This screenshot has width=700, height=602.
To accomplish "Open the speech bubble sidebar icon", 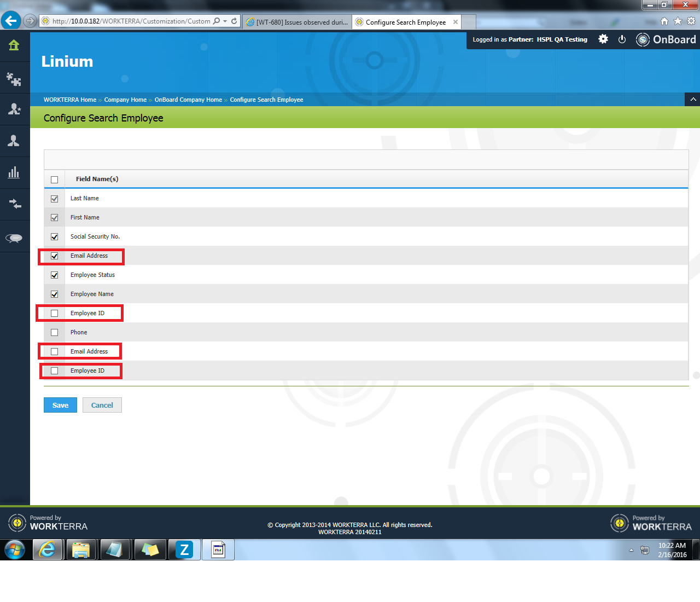I will (14, 238).
